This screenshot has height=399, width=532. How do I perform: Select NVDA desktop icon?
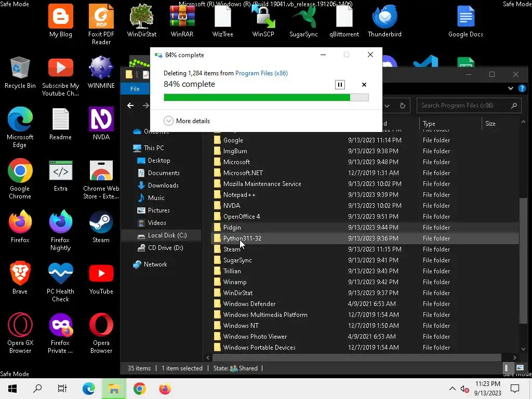[x=101, y=124]
